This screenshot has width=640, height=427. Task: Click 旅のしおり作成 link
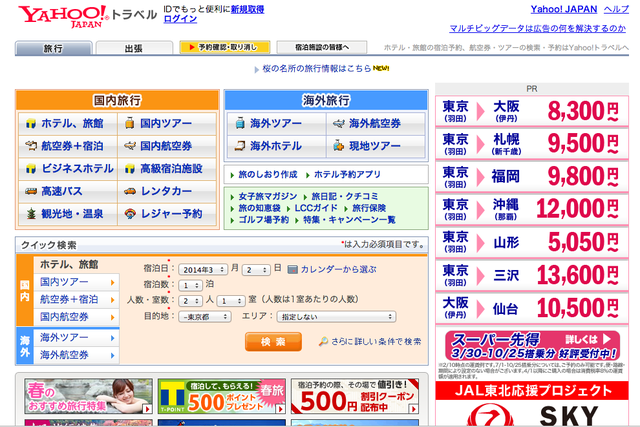tap(268, 175)
